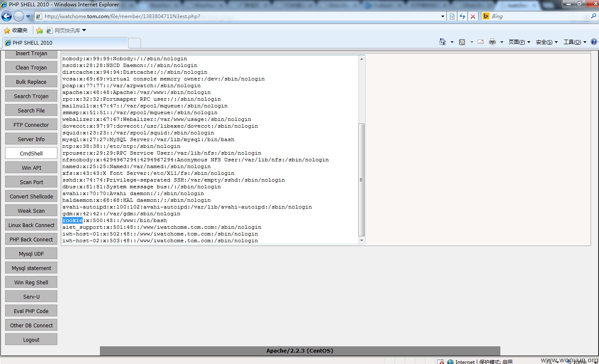This screenshot has height=364, width=599.
Task: Open a new blank tab
Action: click(134, 43)
